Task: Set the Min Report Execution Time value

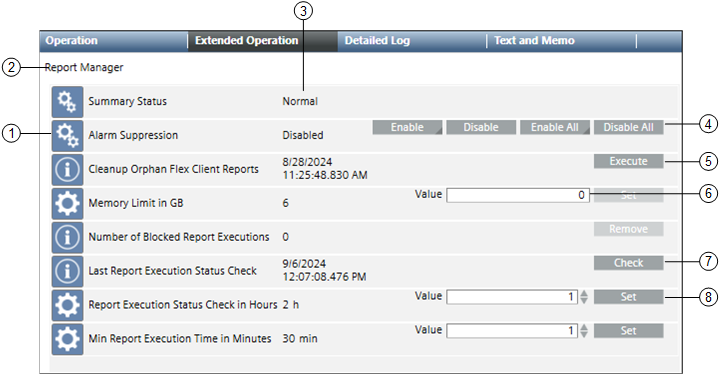Action: tap(629, 331)
